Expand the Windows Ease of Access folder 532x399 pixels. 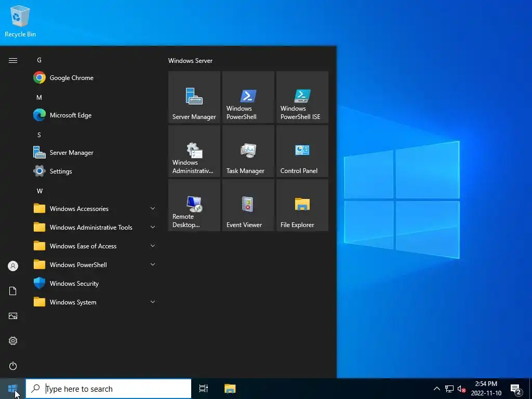(x=94, y=246)
